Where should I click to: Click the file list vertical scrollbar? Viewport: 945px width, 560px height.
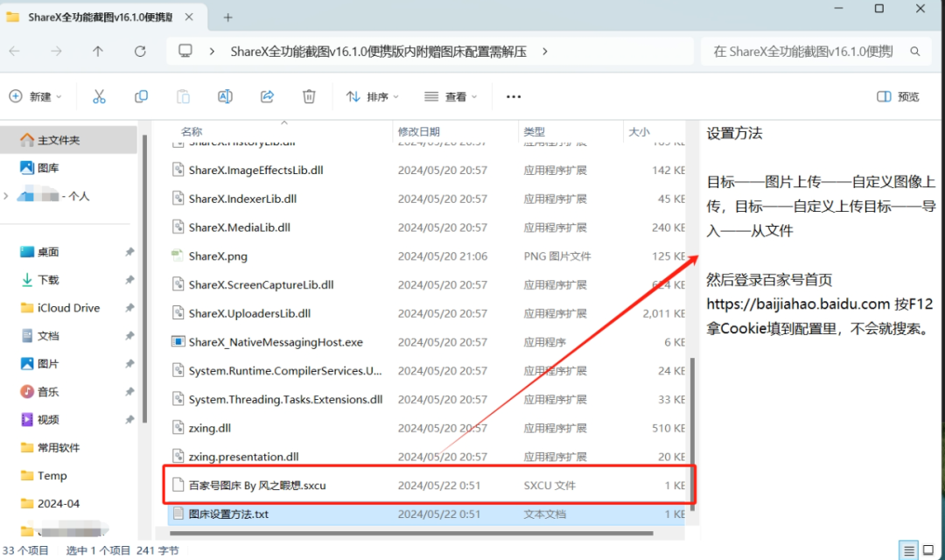point(692,434)
